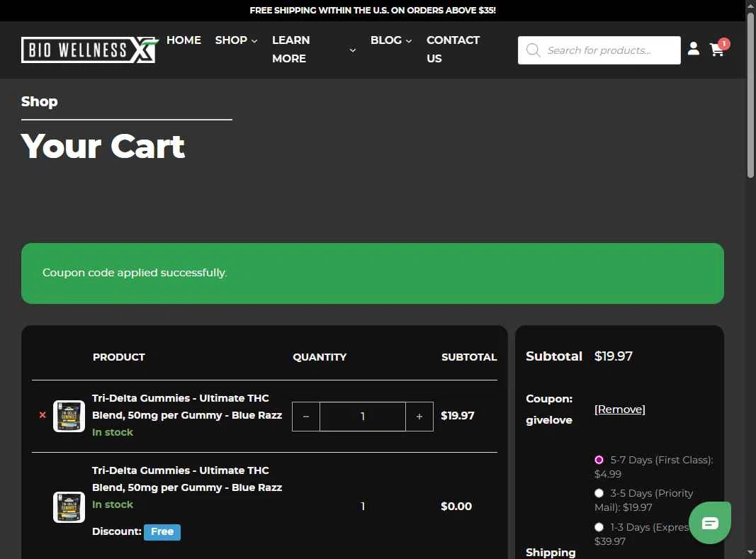Click the free product thumbnail image
The image size is (756, 559).
[69, 507]
